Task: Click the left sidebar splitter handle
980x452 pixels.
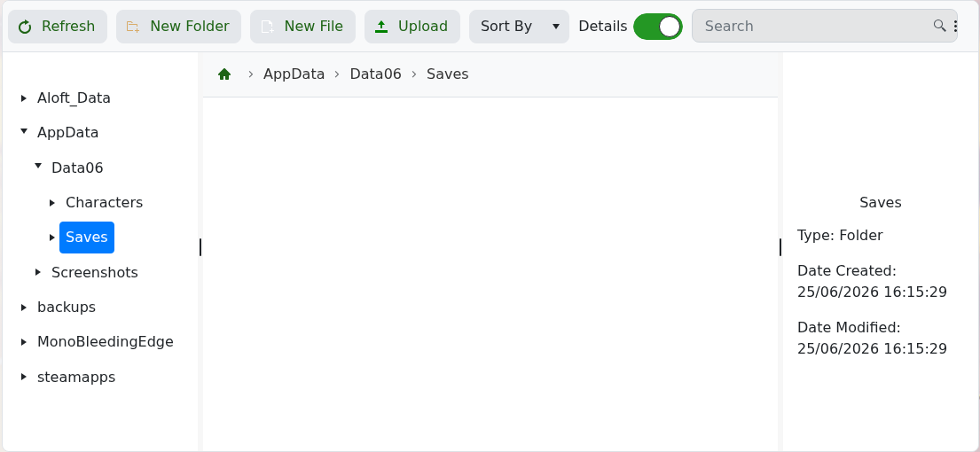Action: tap(200, 247)
